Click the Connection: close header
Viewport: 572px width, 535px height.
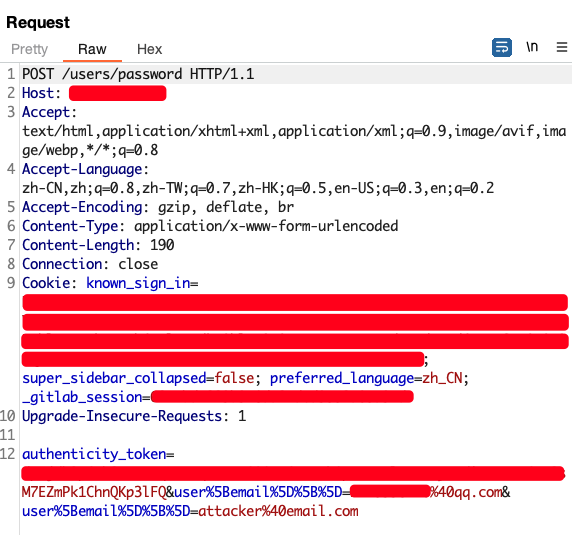(90, 264)
